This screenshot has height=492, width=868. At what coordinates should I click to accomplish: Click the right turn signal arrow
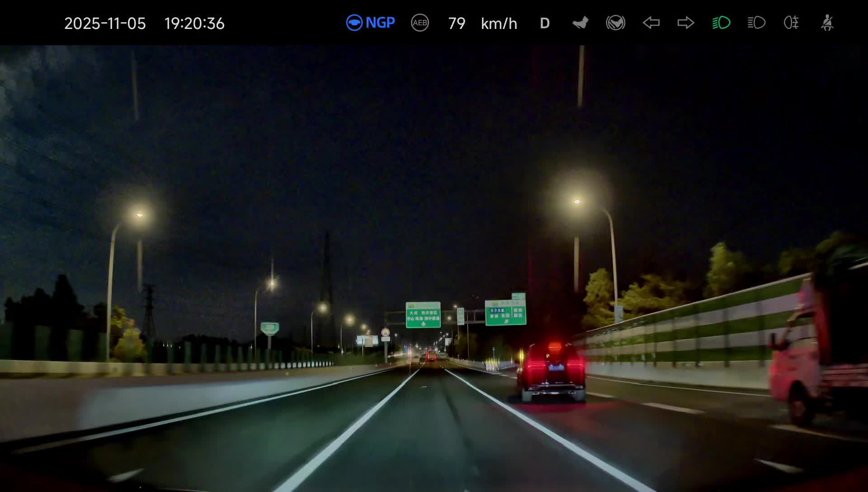[686, 23]
